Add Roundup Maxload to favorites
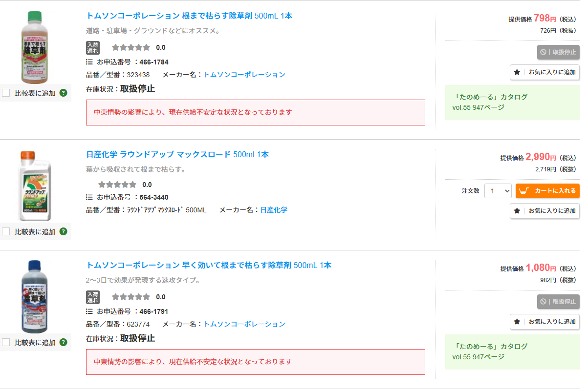This screenshot has height=392, width=587. 544,211
